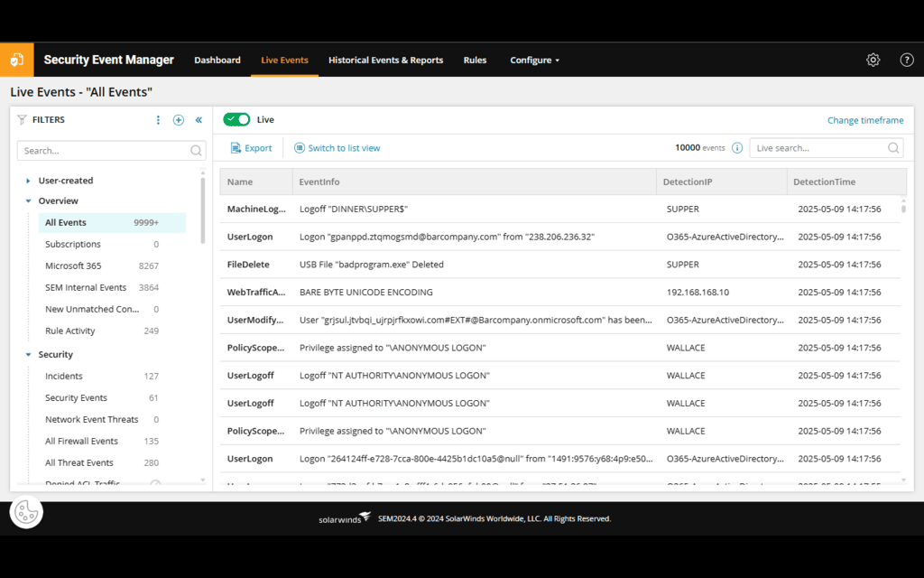Open the info tooltip next to 10000 events
This screenshot has height=578, width=924.
click(x=739, y=147)
